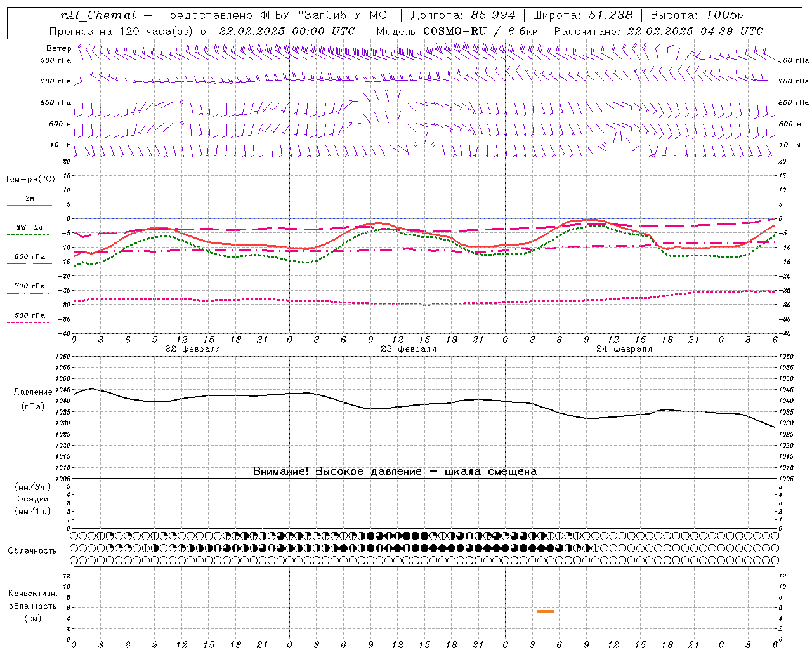812x650 pixels.
Task: Click the Модель COSMO-RU / 6.6км label
Action: click(457, 31)
